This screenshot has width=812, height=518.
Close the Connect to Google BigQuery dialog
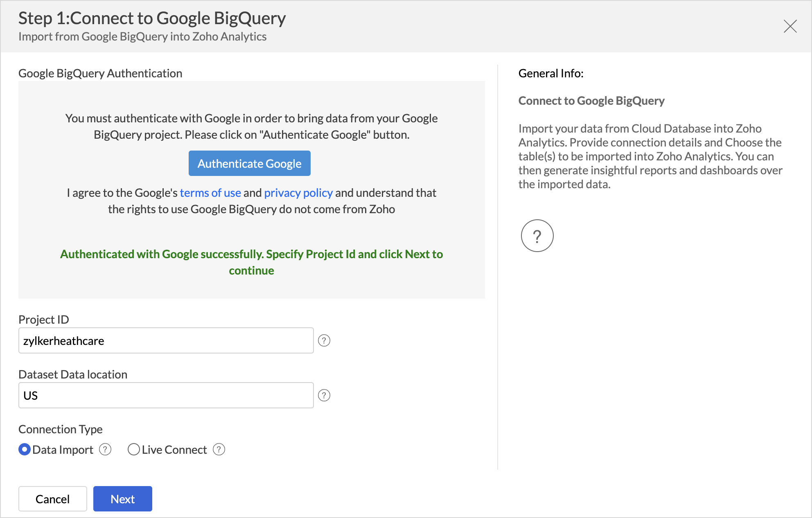790,26
